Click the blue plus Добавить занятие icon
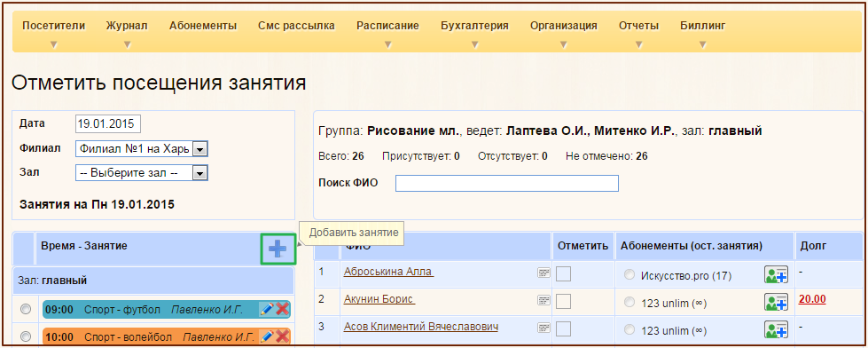 coord(278,249)
